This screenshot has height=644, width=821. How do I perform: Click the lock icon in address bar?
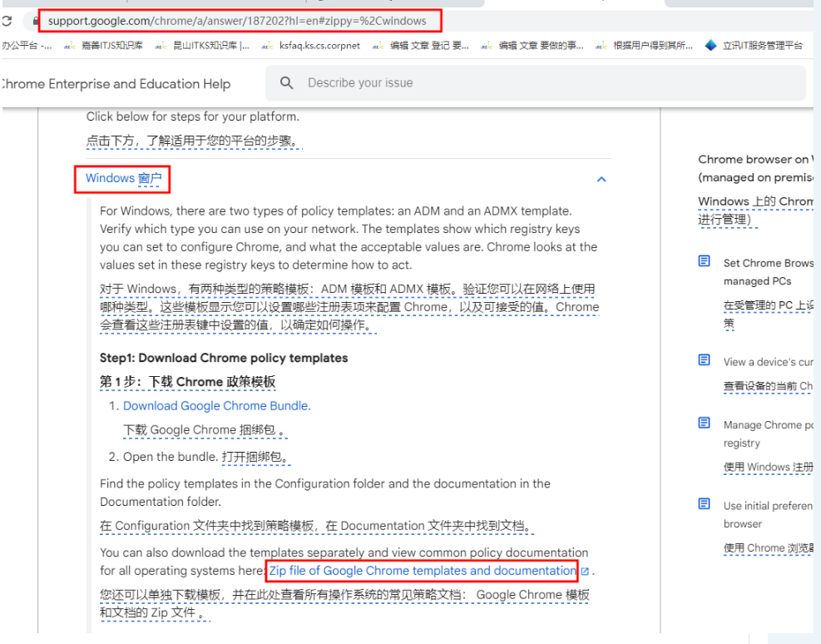click(36, 21)
